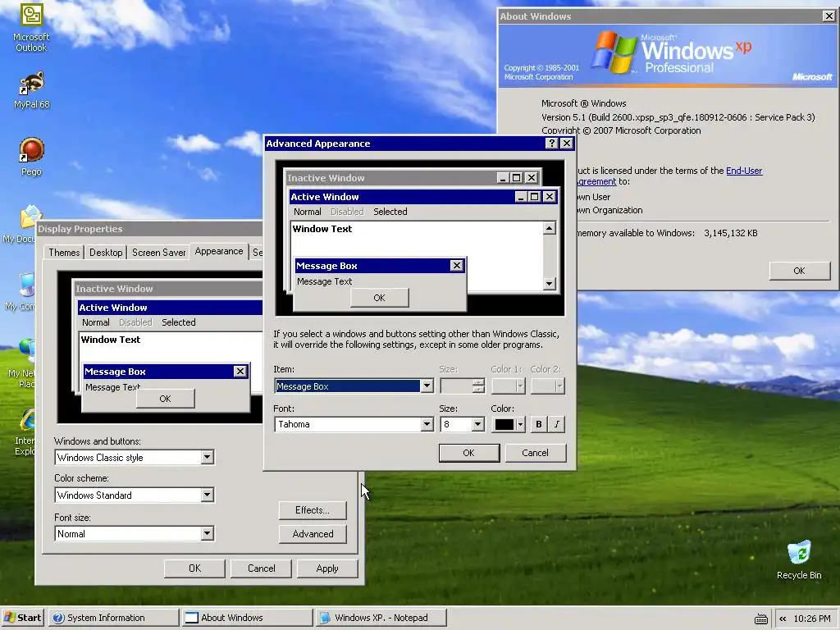The image size is (840, 630).
Task: Open the End-User license link
Action: (744, 171)
